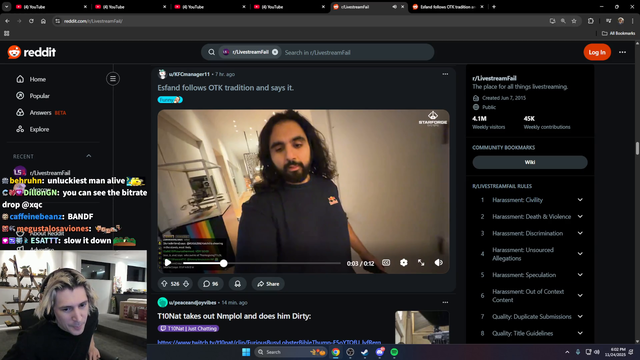The height and width of the screenshot is (360, 640).
Task: Click the search magnifier icon
Action: [x=211, y=52]
